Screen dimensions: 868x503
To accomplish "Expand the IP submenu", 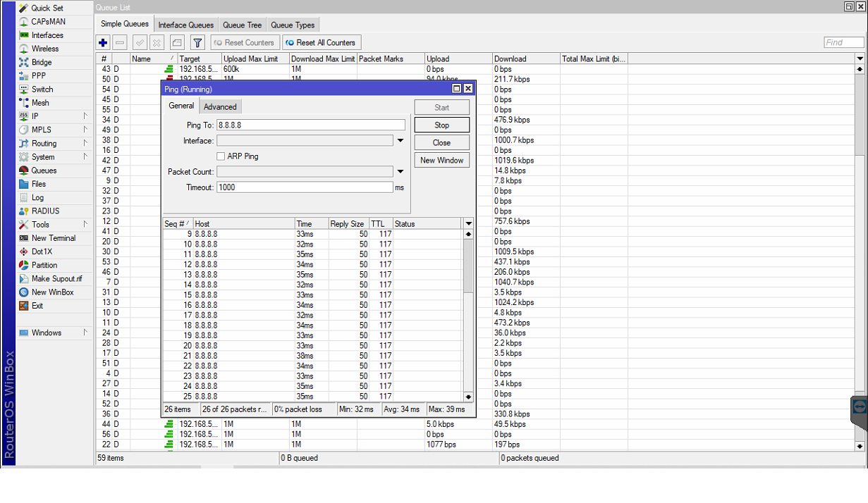I will (85, 116).
